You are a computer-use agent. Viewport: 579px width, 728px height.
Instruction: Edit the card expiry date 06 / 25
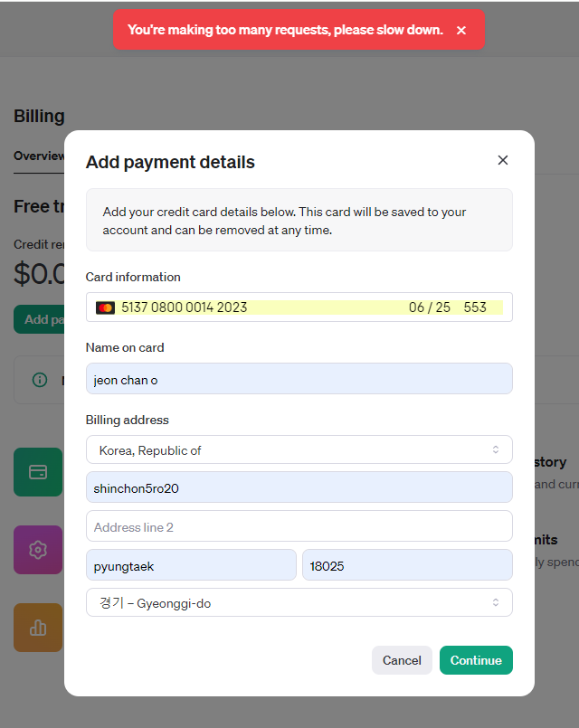429,307
